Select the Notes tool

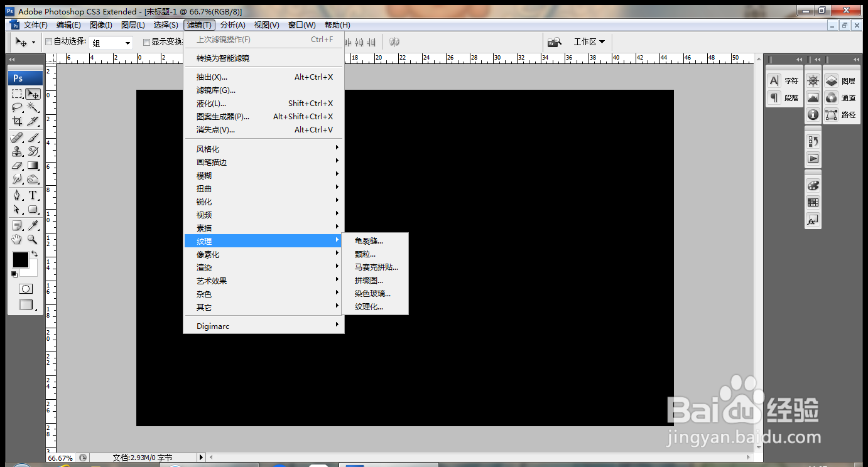point(18,225)
